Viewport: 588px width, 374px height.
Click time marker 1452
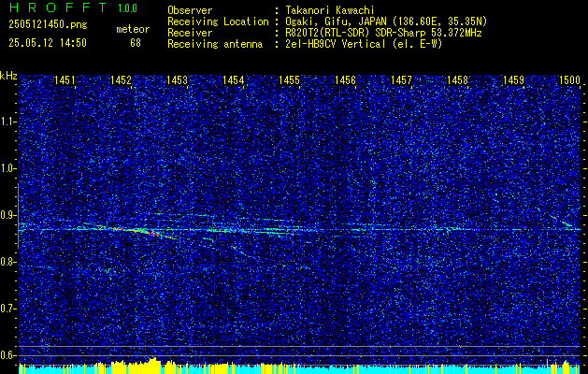coord(121,79)
